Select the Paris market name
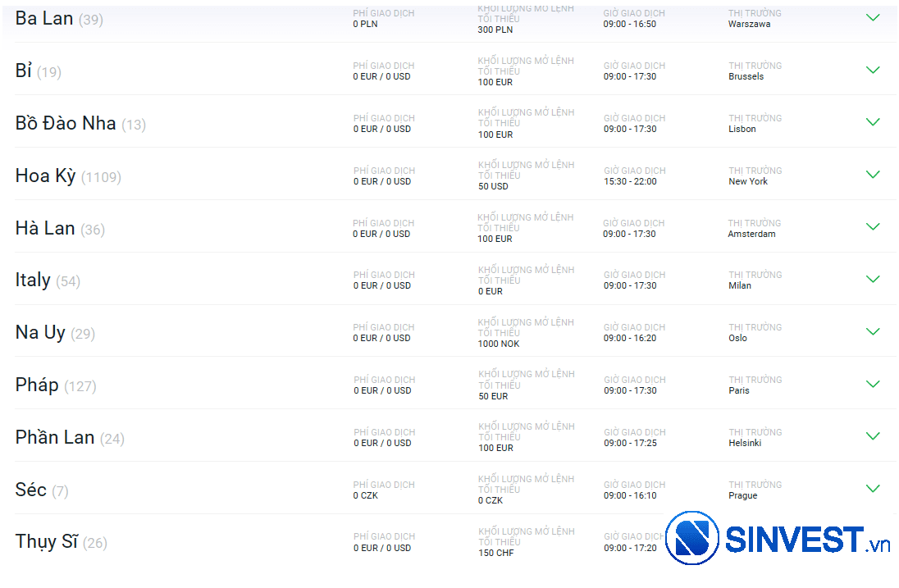Screen dimensions: 899x588 pyautogui.click(x=739, y=390)
